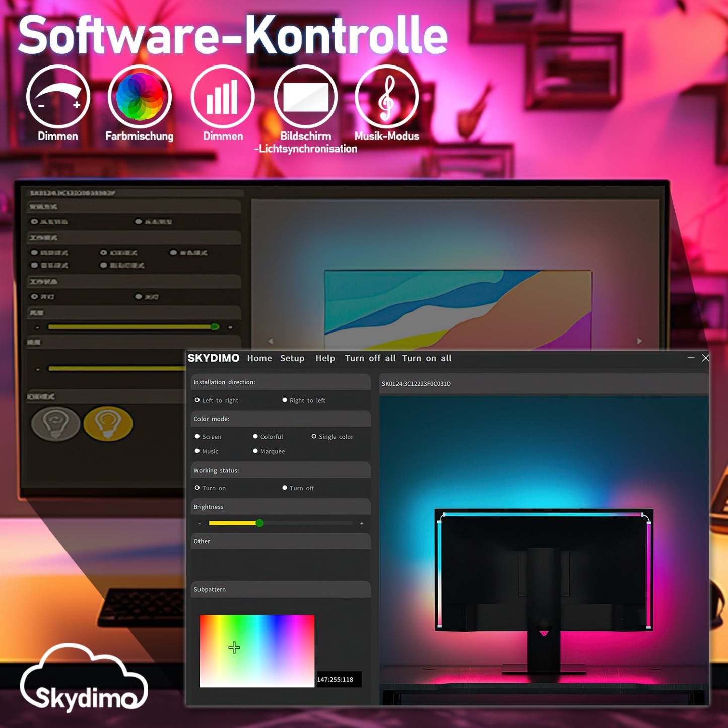Screen dimensions: 728x728
Task: Select the Turn off working status
Action: pyautogui.click(x=285, y=488)
